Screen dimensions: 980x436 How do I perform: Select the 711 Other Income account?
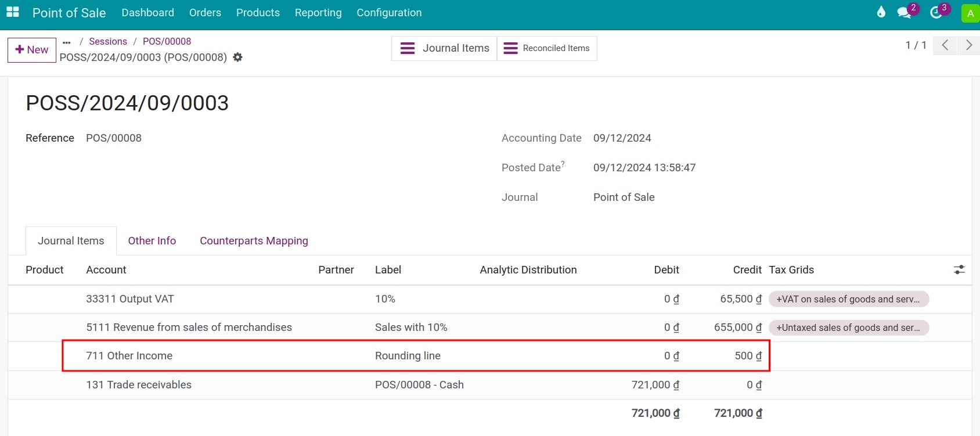129,356
